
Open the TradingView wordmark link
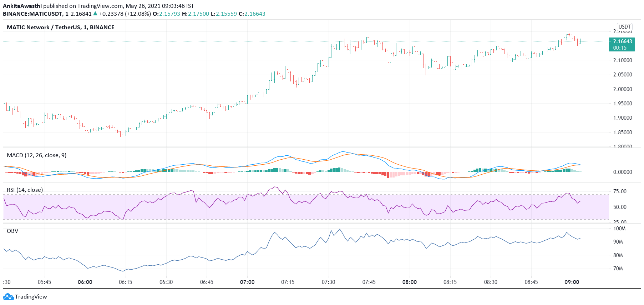31,297
